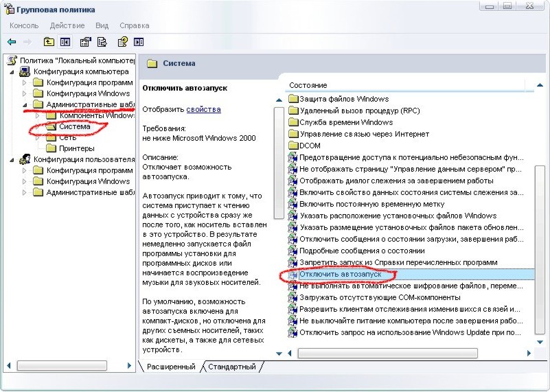The width and height of the screenshot is (550, 392).
Task: Select policy Отключить сообщения о состоянии загрузки
Action: (406, 239)
